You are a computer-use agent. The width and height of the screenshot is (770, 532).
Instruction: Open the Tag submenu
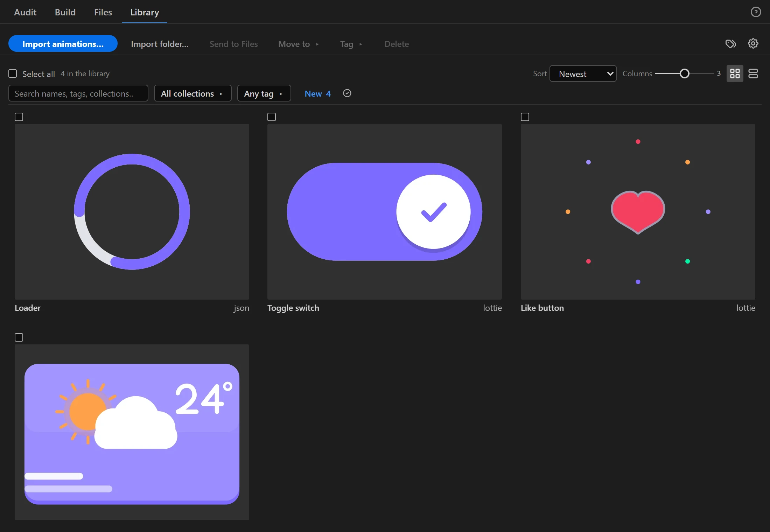pyautogui.click(x=351, y=44)
